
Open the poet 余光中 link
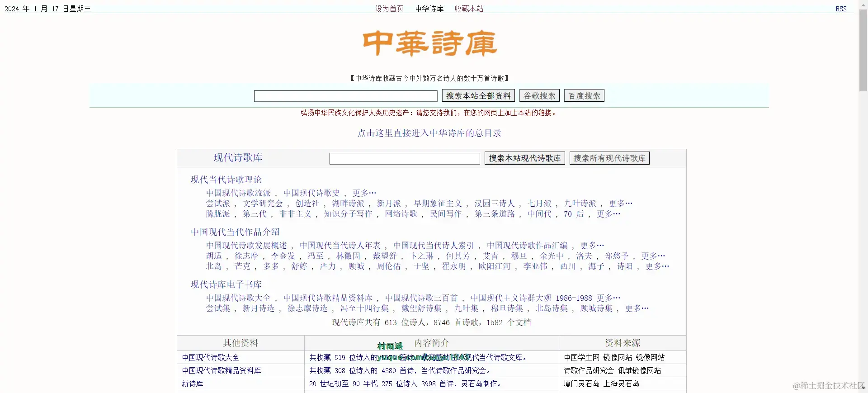point(552,256)
